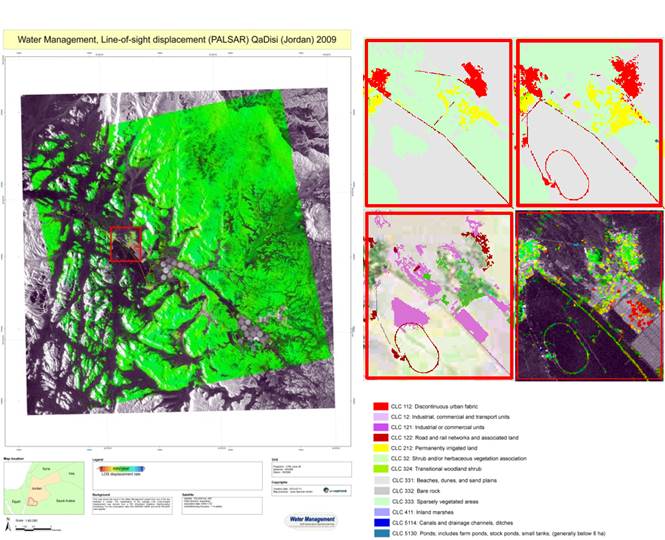Click the light gray CLC 331 swatch
The height and width of the screenshot is (540, 665).
point(382,480)
